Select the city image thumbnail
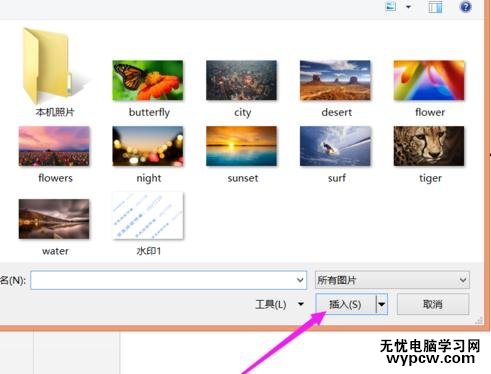Screen dimensions: 491x374 (241, 80)
